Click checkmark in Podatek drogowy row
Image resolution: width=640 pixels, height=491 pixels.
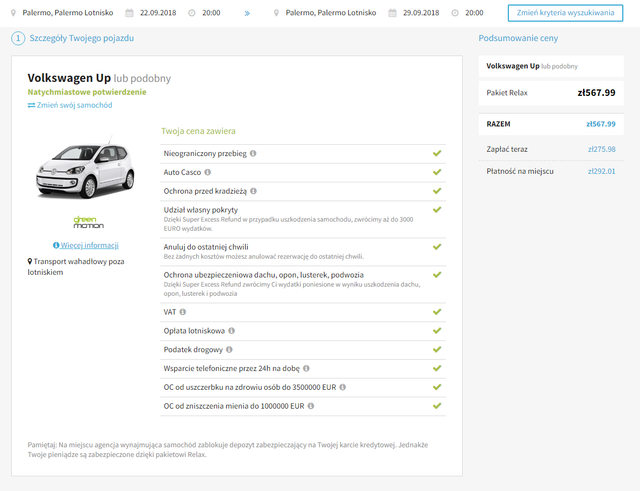(437, 349)
